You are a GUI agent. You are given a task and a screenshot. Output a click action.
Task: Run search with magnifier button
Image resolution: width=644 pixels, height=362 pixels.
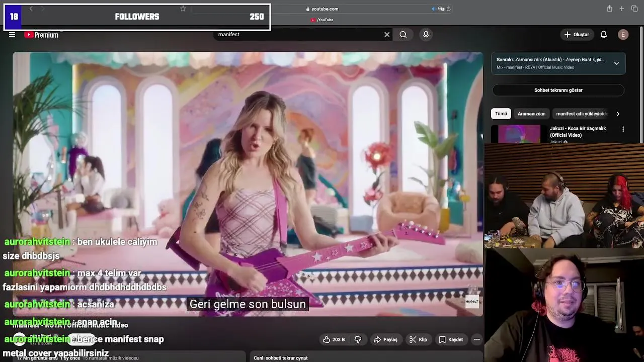pyautogui.click(x=403, y=35)
